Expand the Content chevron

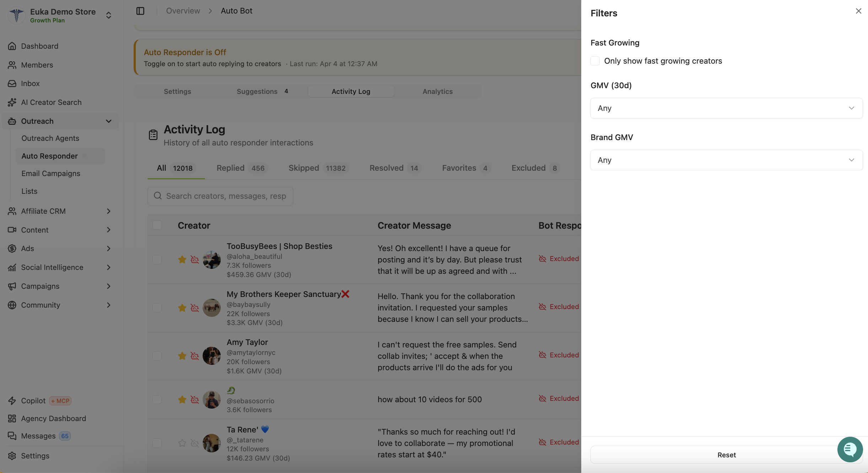tap(109, 230)
